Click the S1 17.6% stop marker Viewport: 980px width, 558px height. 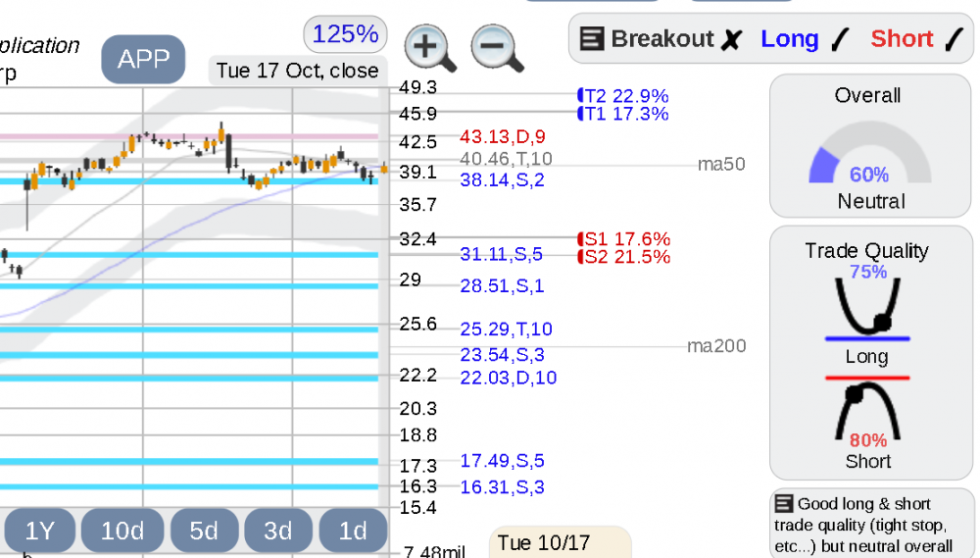point(623,239)
